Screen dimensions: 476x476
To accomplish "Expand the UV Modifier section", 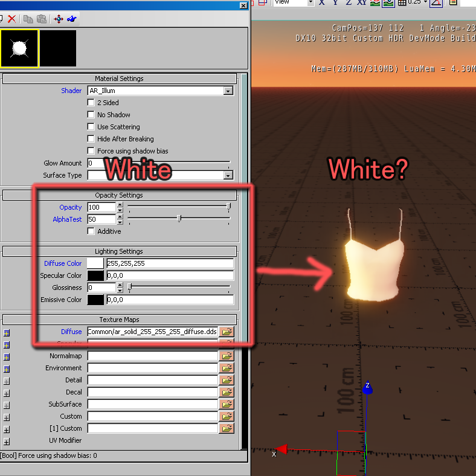I will tap(7, 442).
